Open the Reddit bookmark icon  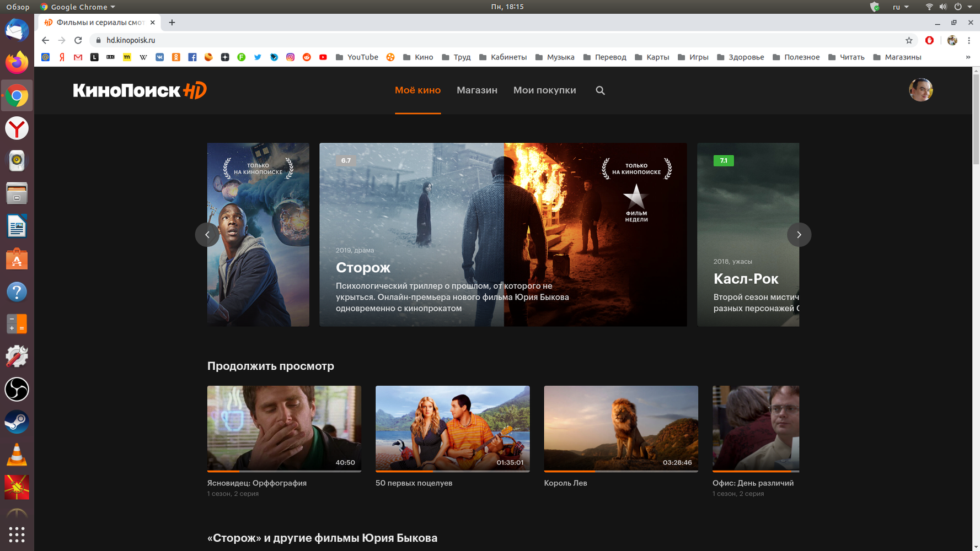pos(307,57)
